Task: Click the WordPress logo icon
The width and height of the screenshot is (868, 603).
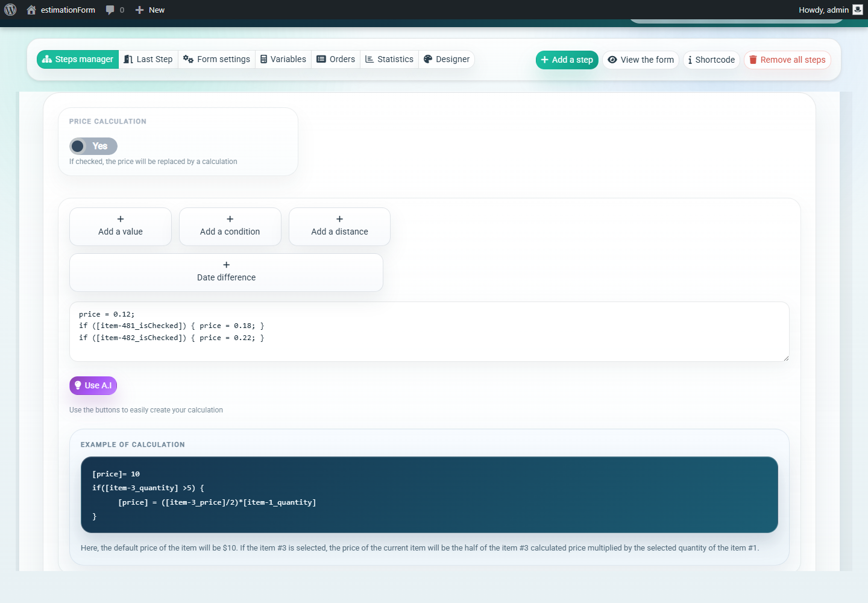Action: point(10,10)
